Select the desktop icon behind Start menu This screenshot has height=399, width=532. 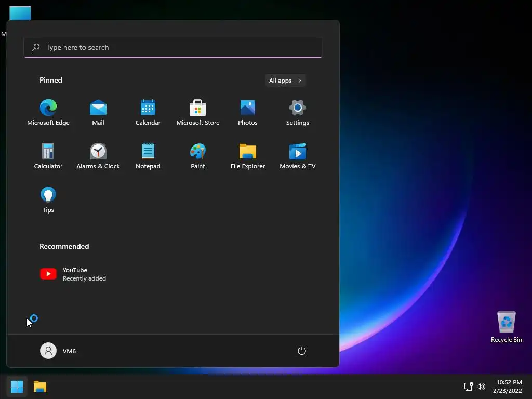(20, 13)
